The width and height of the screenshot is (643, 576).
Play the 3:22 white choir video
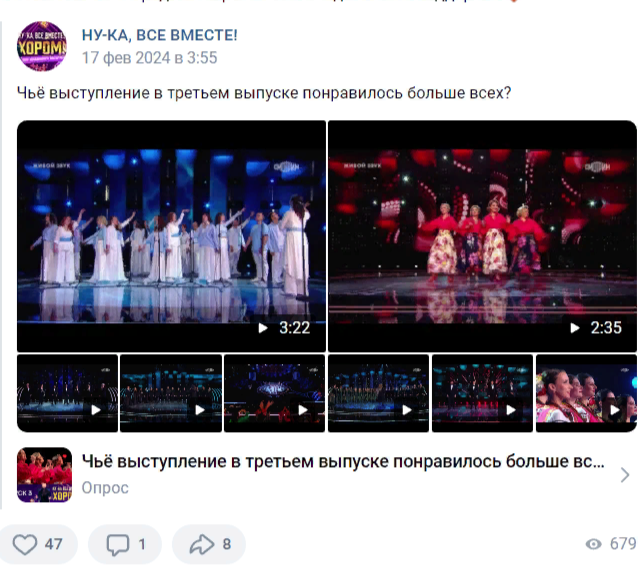(171, 236)
